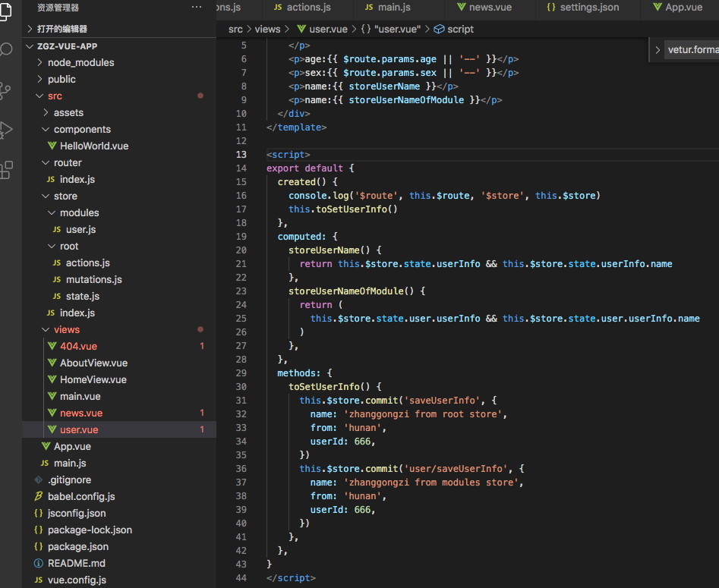Image resolution: width=719 pixels, height=588 pixels.
Task: Switch to the news.vue tab
Action: [490, 8]
